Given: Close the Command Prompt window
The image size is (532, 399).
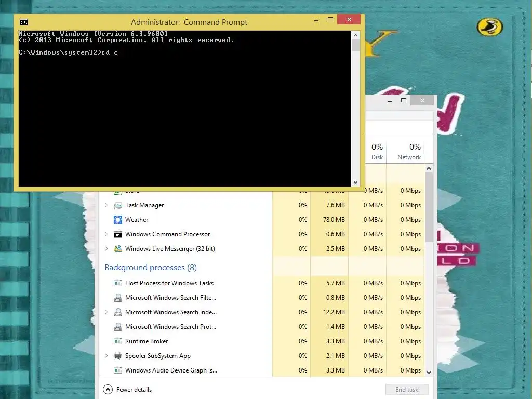Looking at the screenshot, I should coord(349,20).
